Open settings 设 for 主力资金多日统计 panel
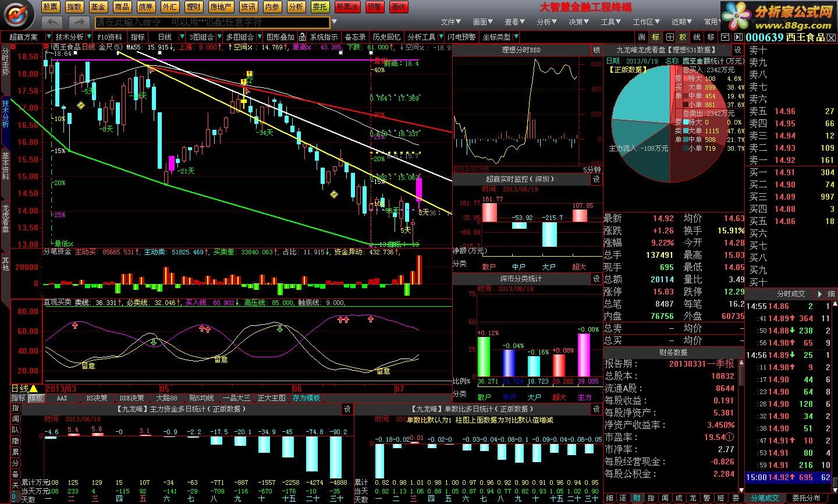838x504 pixels. click(x=347, y=409)
